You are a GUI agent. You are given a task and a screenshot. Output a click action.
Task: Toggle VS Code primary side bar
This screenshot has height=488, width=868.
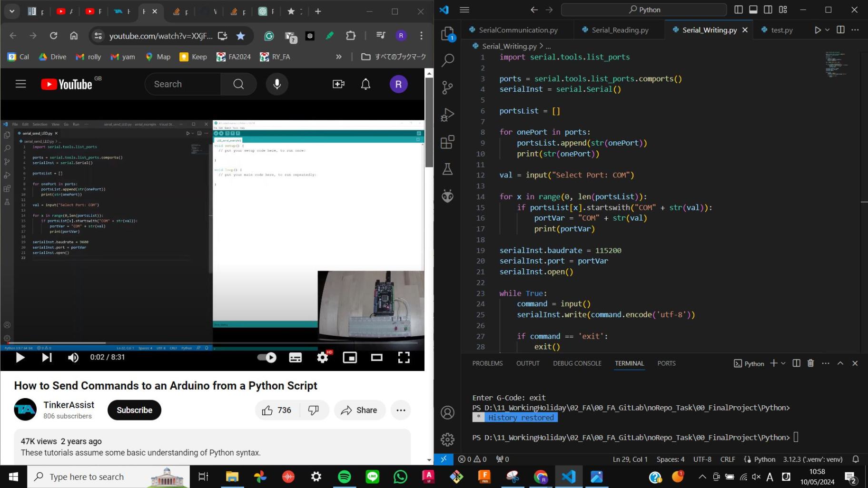point(739,10)
